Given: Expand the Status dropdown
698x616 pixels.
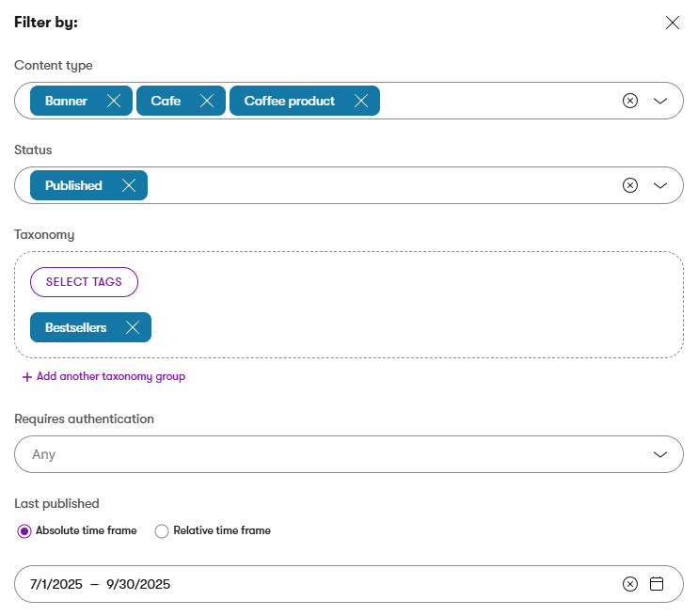Looking at the screenshot, I should coord(660,185).
